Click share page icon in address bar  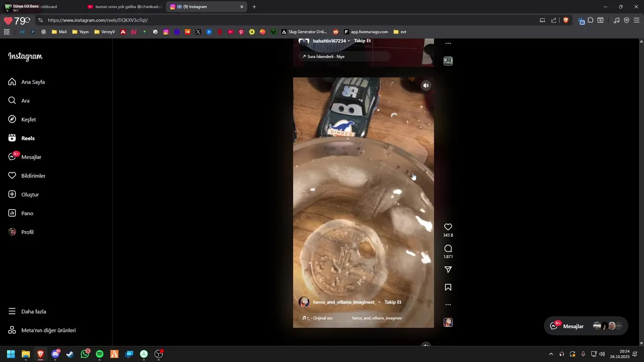point(554,20)
